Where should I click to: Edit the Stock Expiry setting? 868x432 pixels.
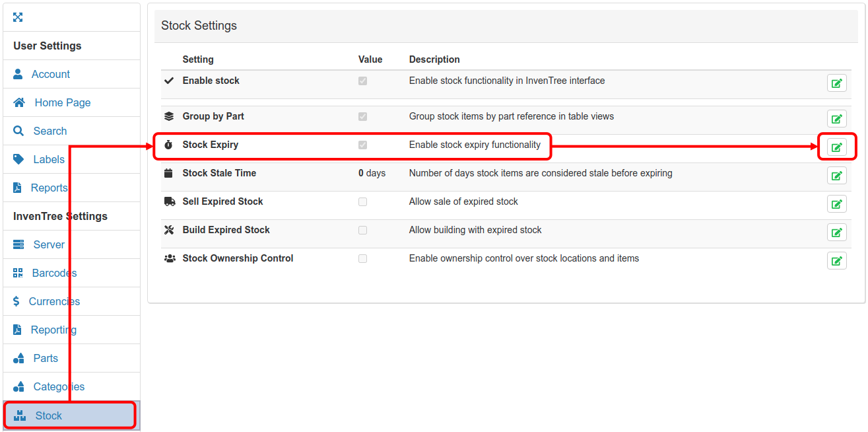point(836,147)
